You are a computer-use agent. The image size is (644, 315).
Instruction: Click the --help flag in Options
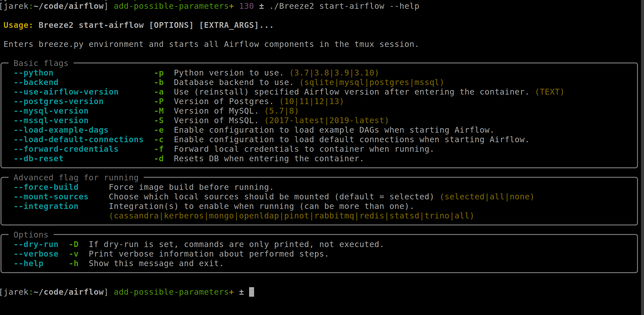pyautogui.click(x=28, y=264)
